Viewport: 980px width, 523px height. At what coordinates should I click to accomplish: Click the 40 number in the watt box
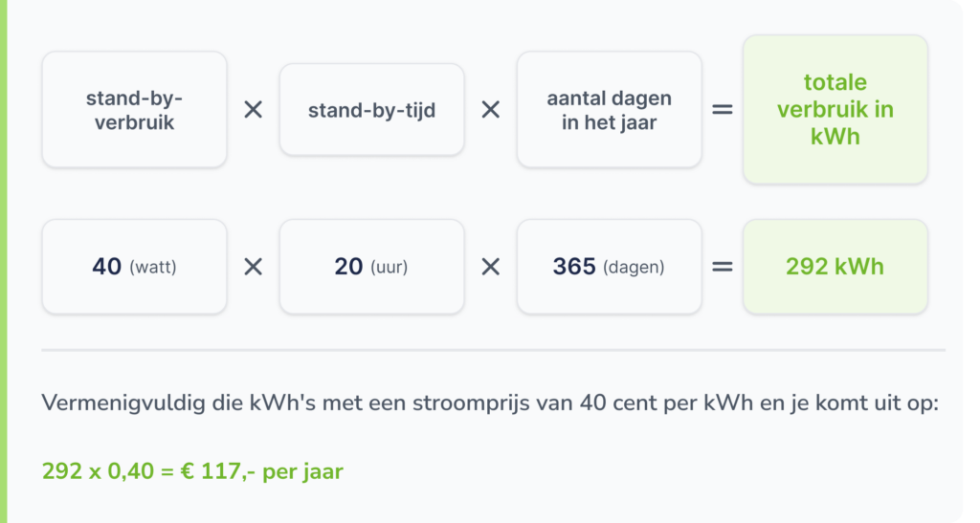(x=107, y=267)
